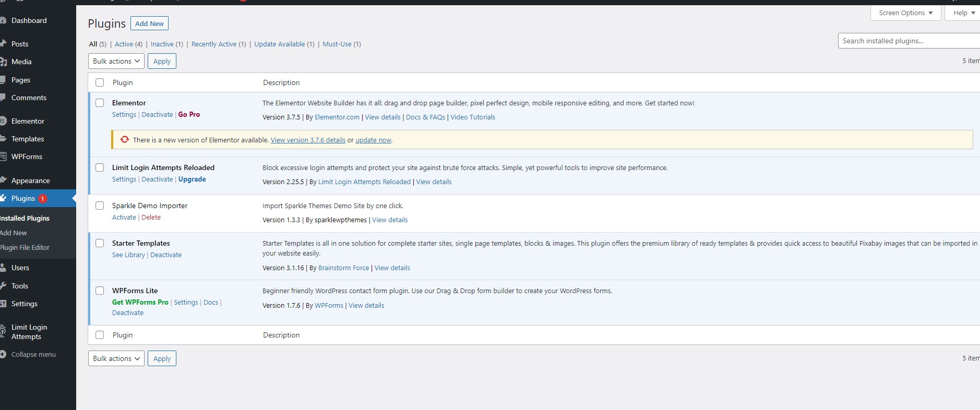Click the Users icon in sidebar
980x410 pixels.
[x=3, y=268]
